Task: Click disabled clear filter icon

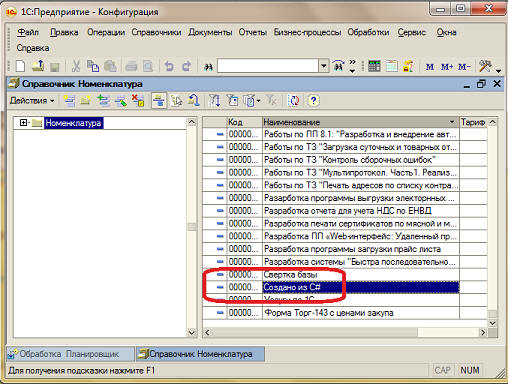Action: pos(271,100)
